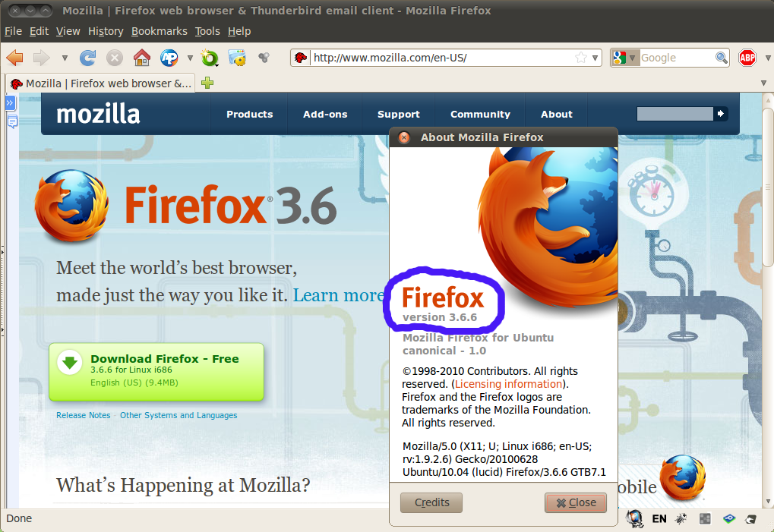Click the greyed Forward arrow button

(42, 58)
